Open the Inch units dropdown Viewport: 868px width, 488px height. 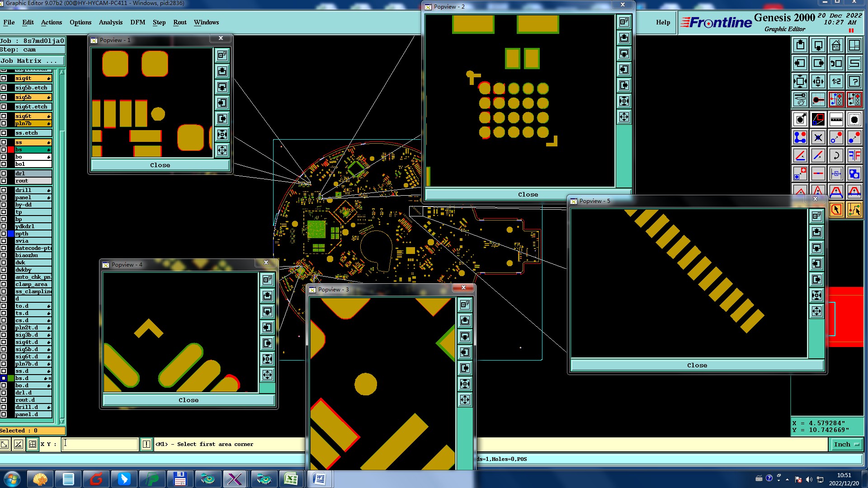pos(846,445)
